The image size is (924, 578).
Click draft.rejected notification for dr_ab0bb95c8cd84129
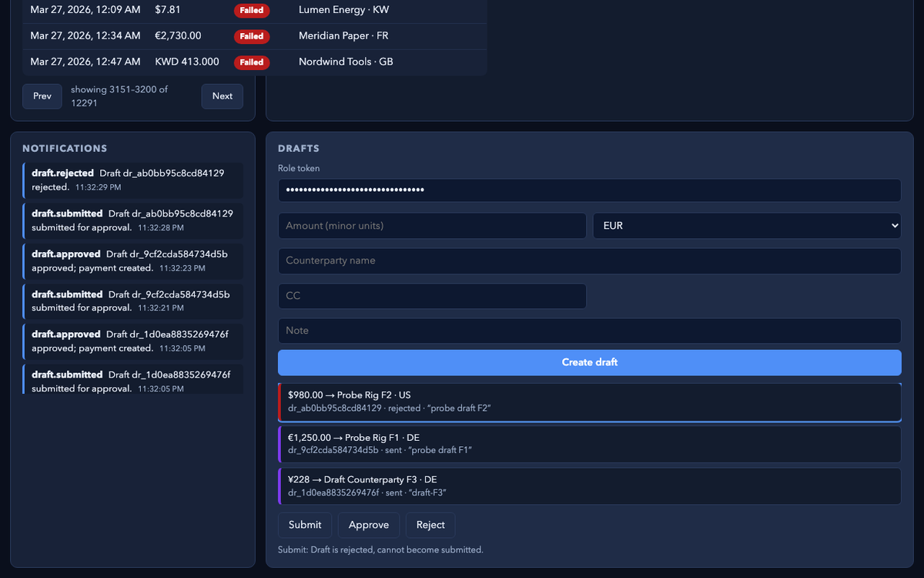(133, 180)
